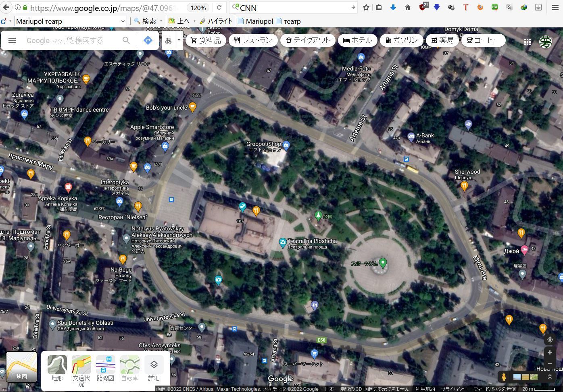This screenshot has width=563, height=392.
Task: Open the Google apps grid
Action: 527,41
